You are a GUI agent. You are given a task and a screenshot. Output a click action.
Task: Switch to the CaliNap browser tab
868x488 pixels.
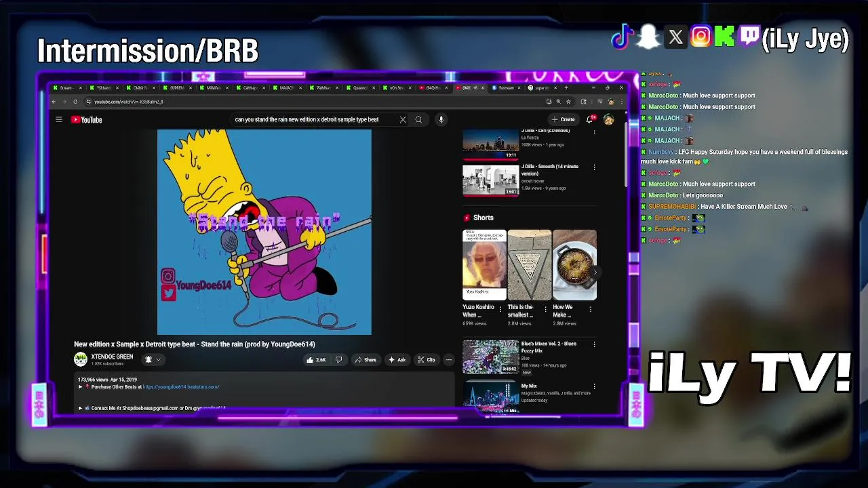[250, 87]
